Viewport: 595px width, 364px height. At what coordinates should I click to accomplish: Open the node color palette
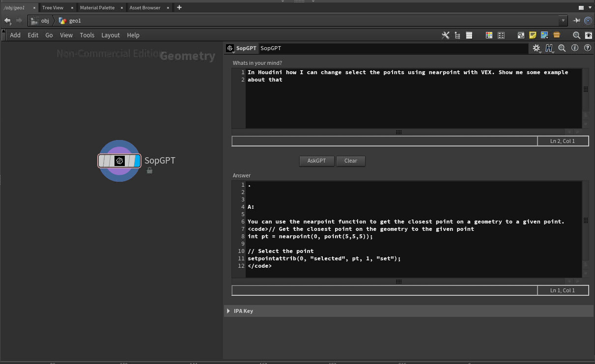point(489,35)
